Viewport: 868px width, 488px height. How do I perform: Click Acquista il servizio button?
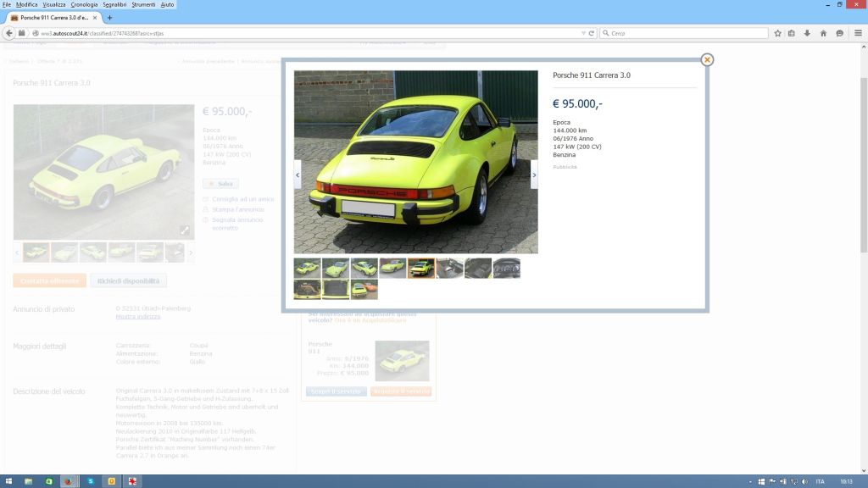click(401, 391)
